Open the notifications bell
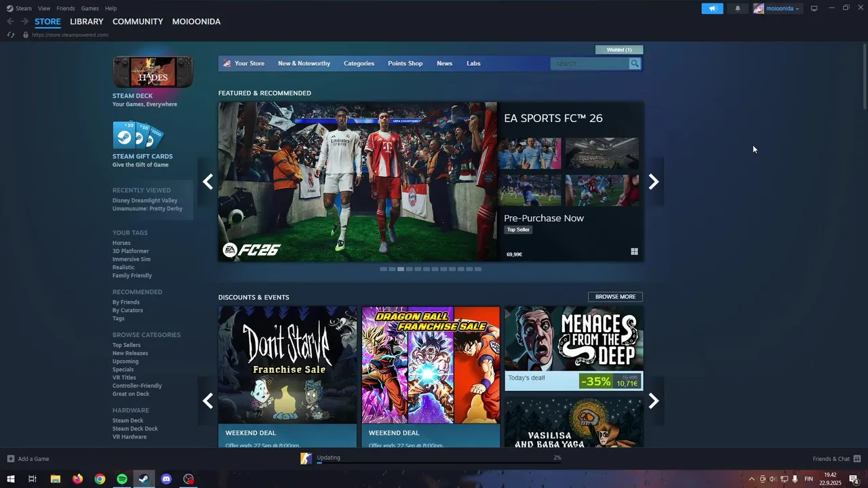868x488 pixels. tap(738, 8)
